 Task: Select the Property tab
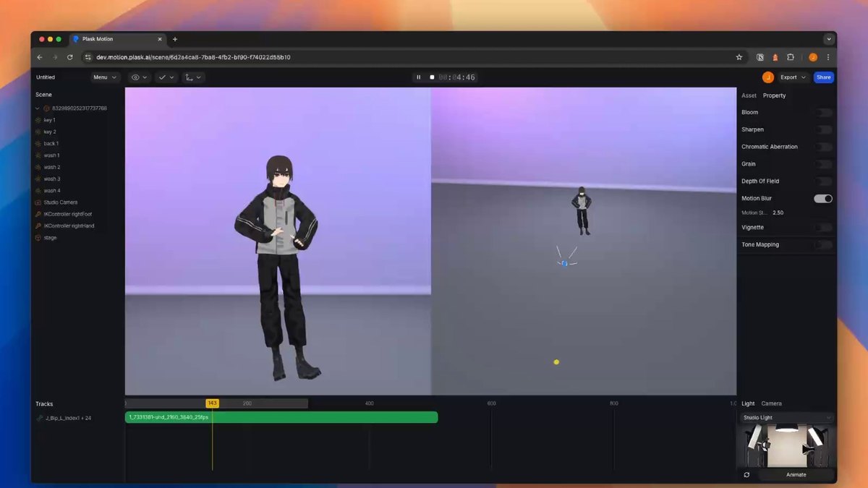pos(774,95)
